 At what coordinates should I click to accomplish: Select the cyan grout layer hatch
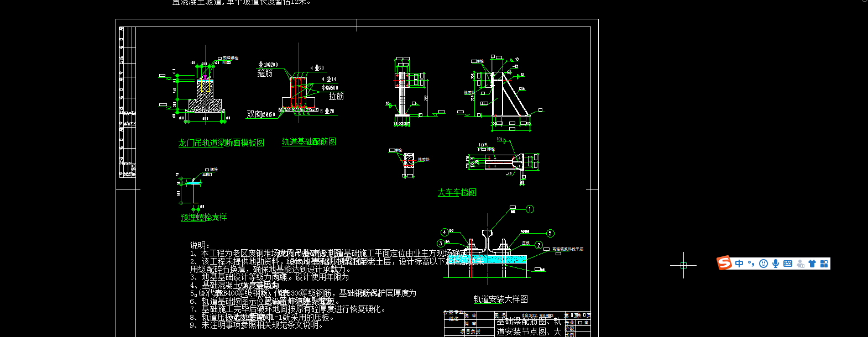click(x=487, y=259)
